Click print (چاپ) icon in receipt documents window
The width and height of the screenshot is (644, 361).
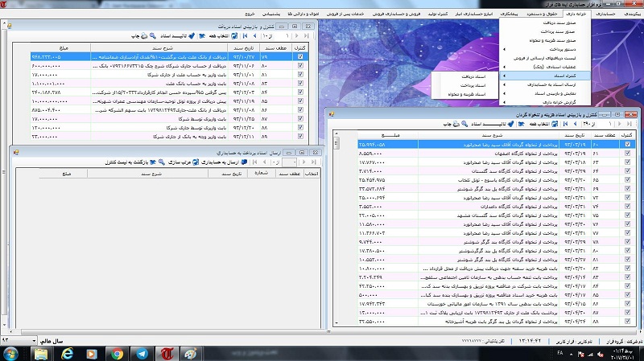point(144,36)
